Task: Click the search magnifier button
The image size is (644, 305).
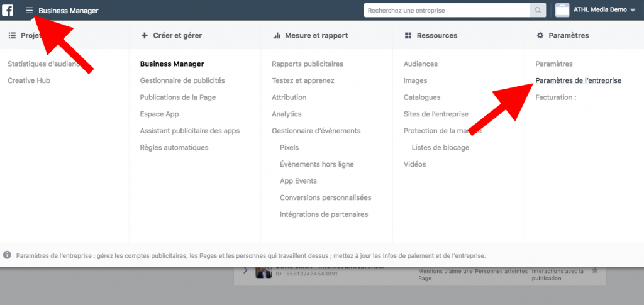Action: pos(538,10)
